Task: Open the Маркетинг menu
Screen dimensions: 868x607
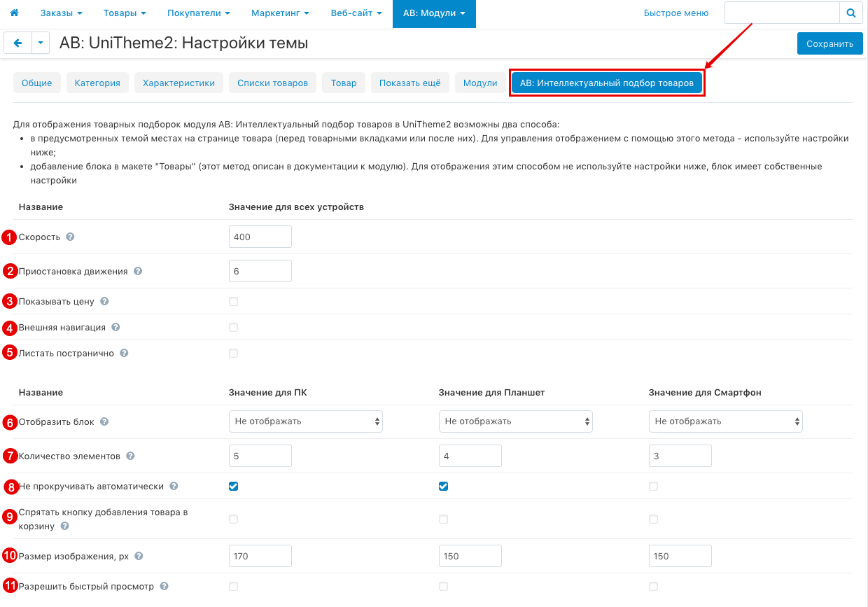Action: [x=270, y=13]
